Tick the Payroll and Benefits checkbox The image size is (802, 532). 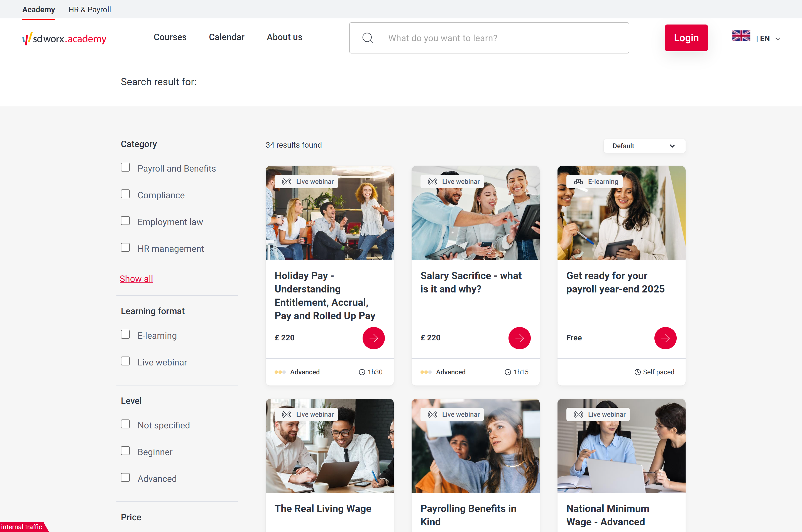(x=125, y=167)
